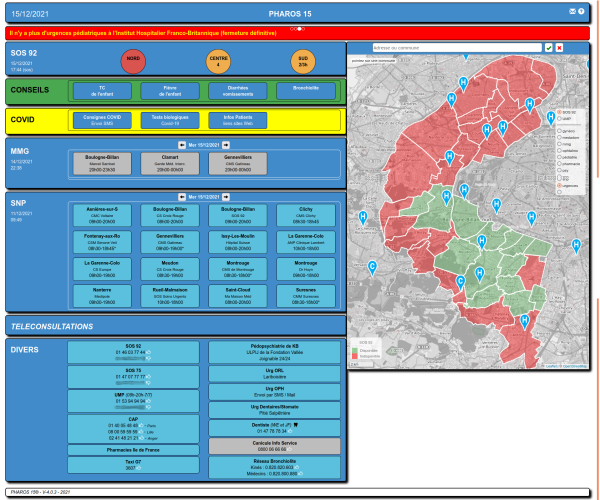Viewport: 600px width, 500px height.
Task: Open Consignes COVID envoi SMS item
Action: tap(101, 120)
